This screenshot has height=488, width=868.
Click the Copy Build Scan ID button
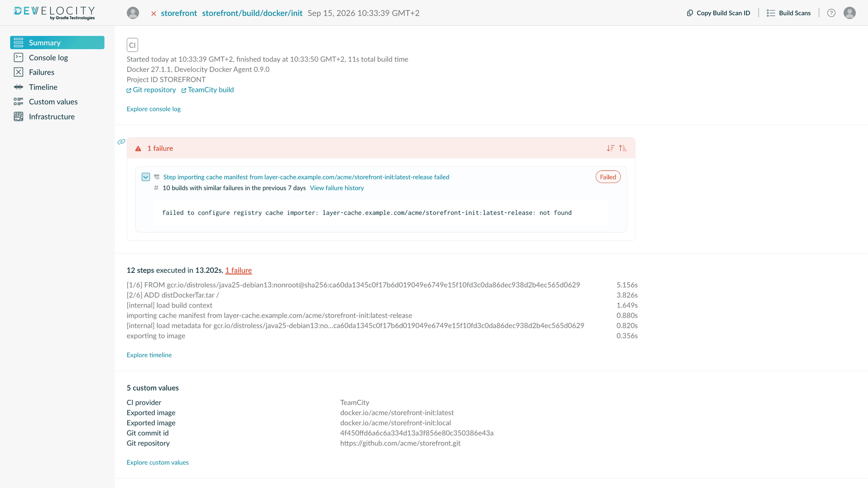718,13
